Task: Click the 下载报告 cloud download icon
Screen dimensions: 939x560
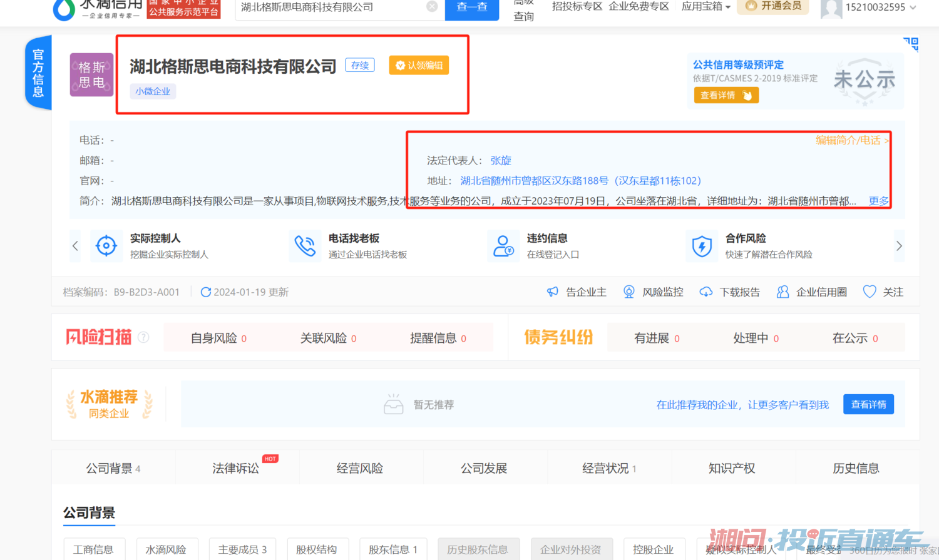Action: pos(706,292)
